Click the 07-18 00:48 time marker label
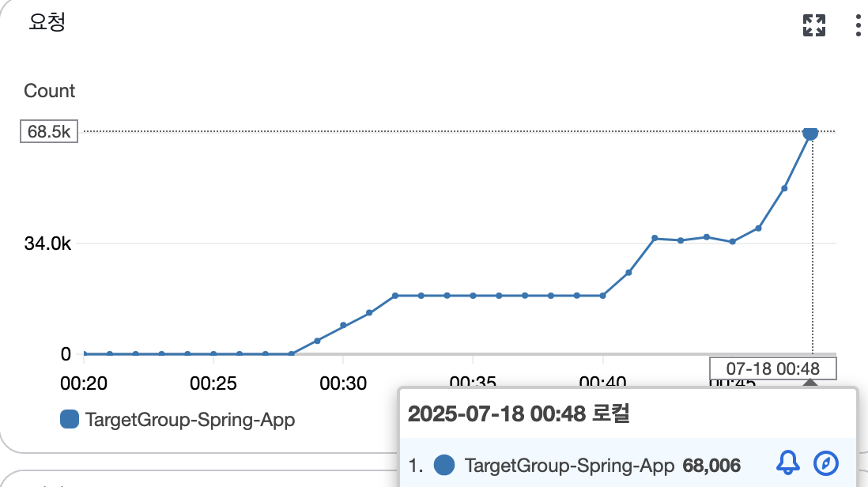 (773, 368)
